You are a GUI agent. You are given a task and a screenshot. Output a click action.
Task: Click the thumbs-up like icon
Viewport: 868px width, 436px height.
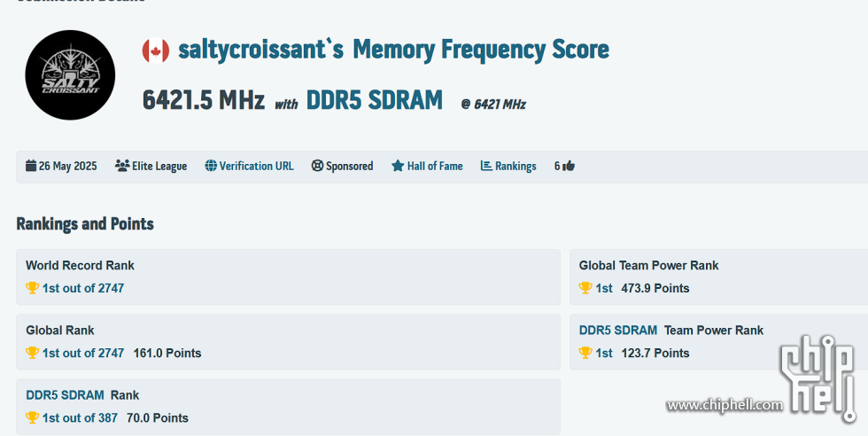569,166
